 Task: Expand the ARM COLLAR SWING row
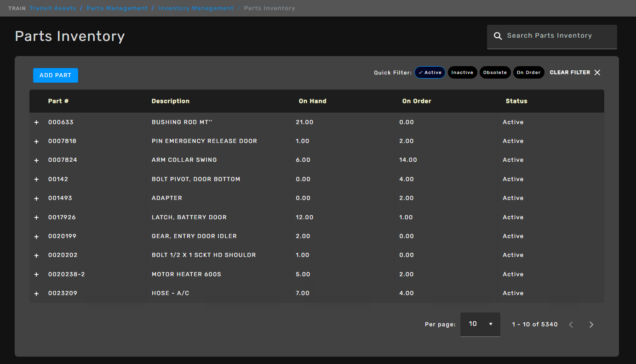[36, 160]
